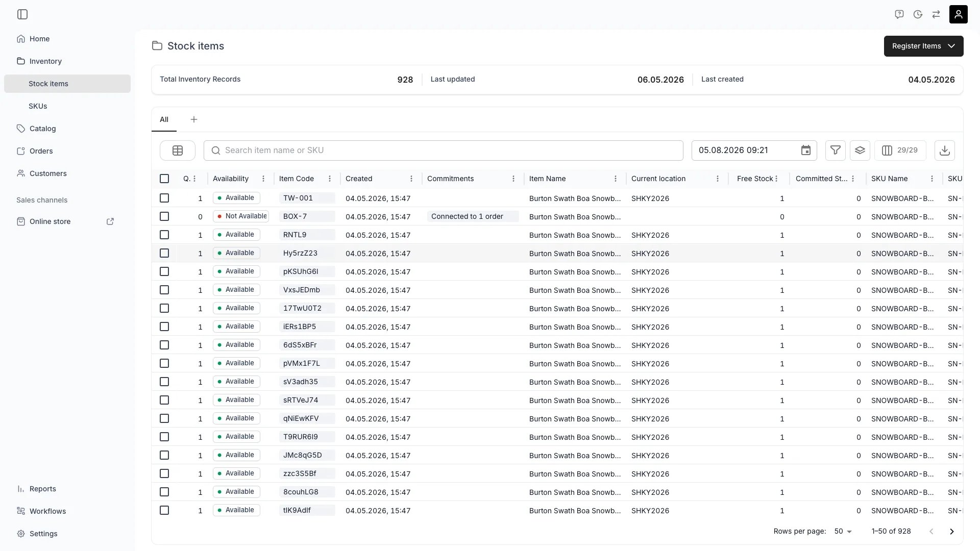Open Reports in the sidebar
This screenshot has width=980, height=551.
click(x=67, y=489)
